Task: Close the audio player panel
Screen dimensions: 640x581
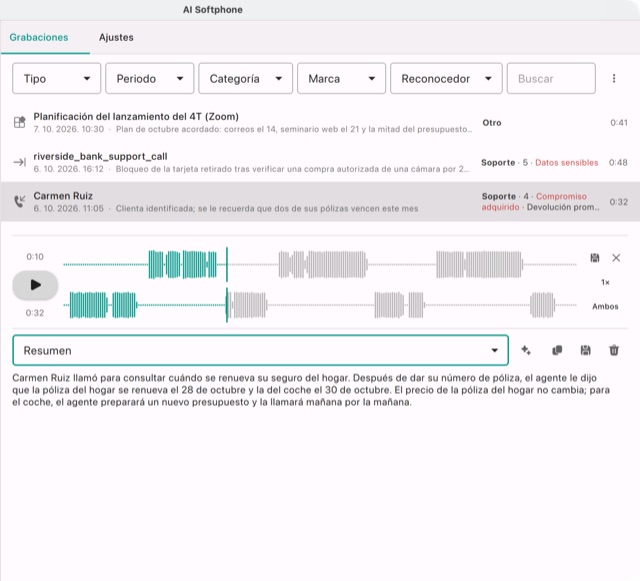Action: 616,258
